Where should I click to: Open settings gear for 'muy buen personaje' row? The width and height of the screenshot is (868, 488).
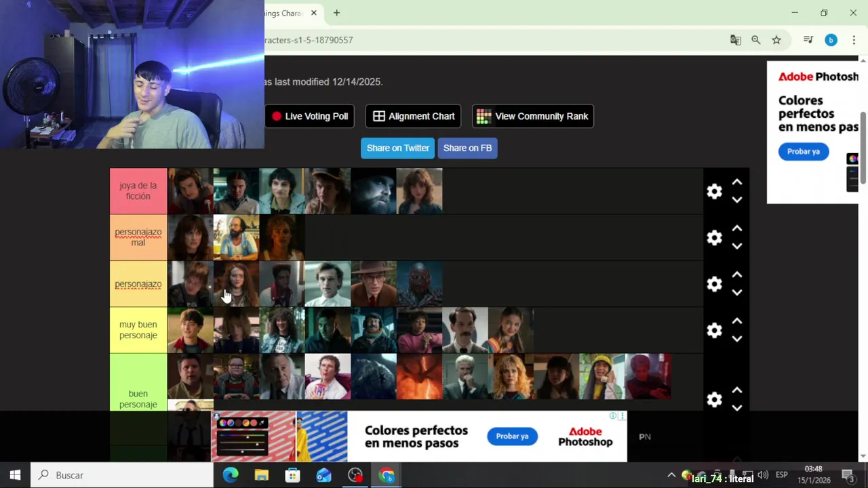click(714, 330)
